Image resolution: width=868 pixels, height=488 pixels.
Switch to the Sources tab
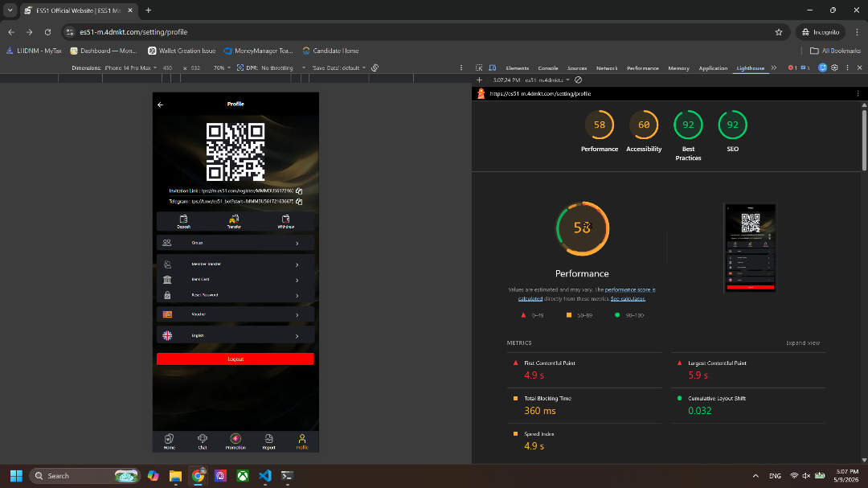tap(577, 68)
